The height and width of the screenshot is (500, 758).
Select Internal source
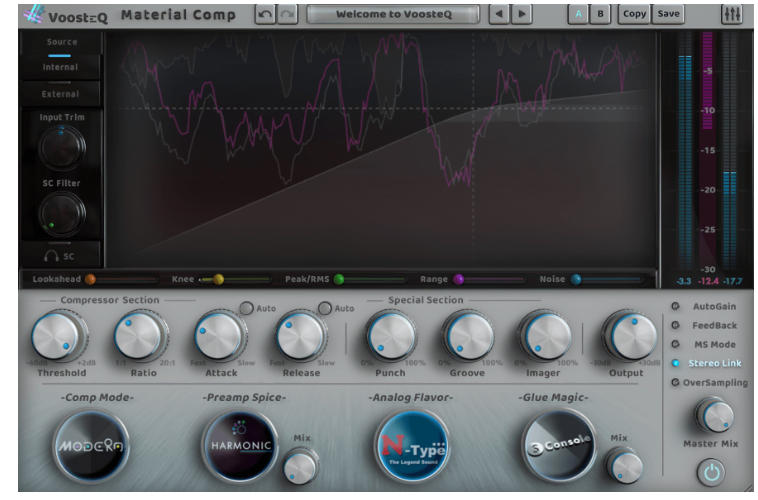click(60, 67)
